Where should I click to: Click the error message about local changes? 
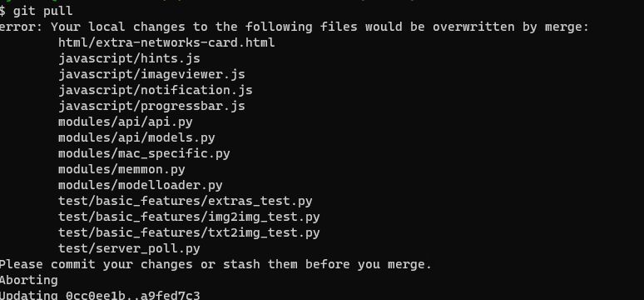pos(295,27)
